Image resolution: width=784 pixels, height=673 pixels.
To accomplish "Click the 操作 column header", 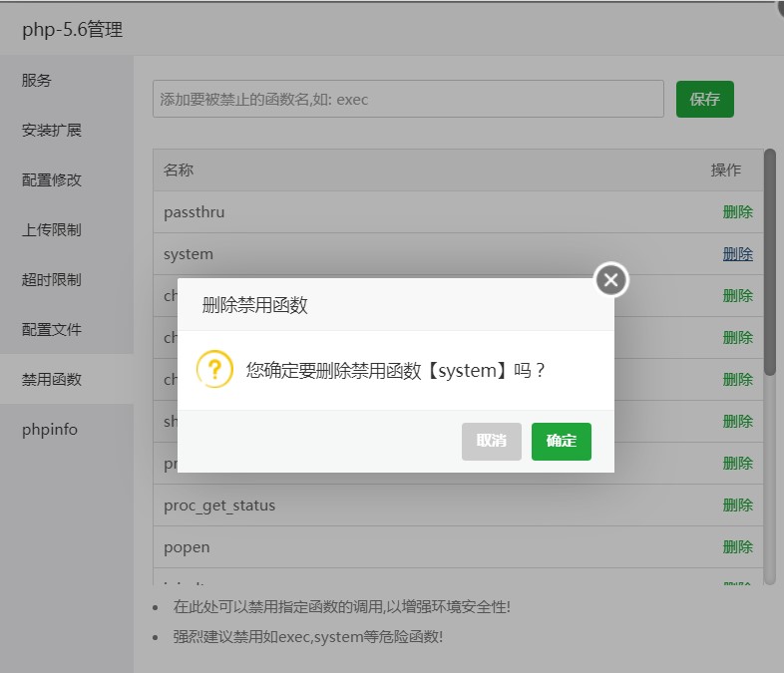I will [x=726, y=169].
